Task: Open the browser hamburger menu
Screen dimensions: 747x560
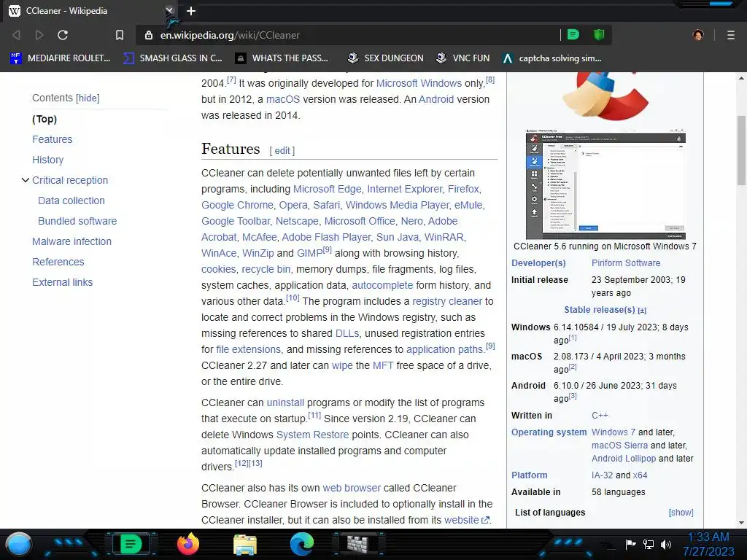Action: click(731, 35)
